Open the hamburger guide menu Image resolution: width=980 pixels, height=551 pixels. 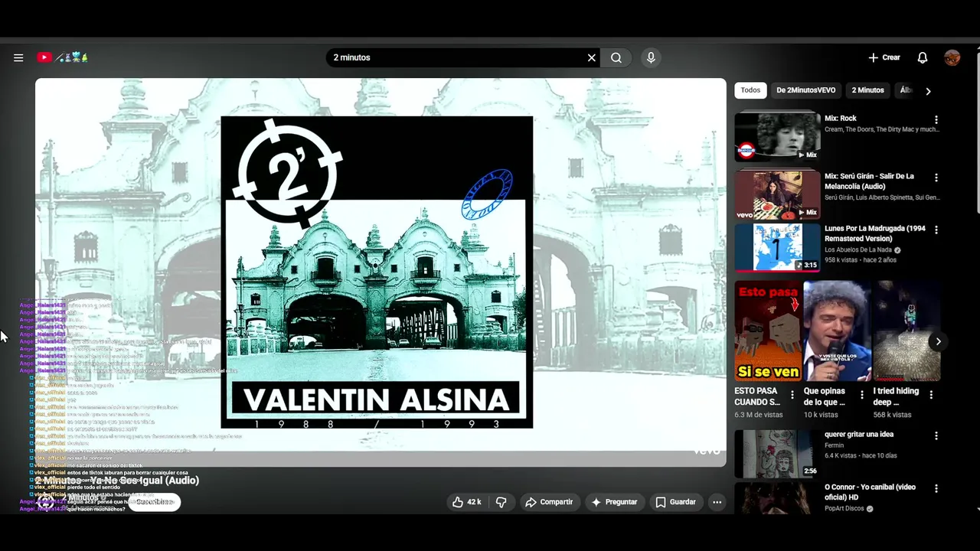18,57
